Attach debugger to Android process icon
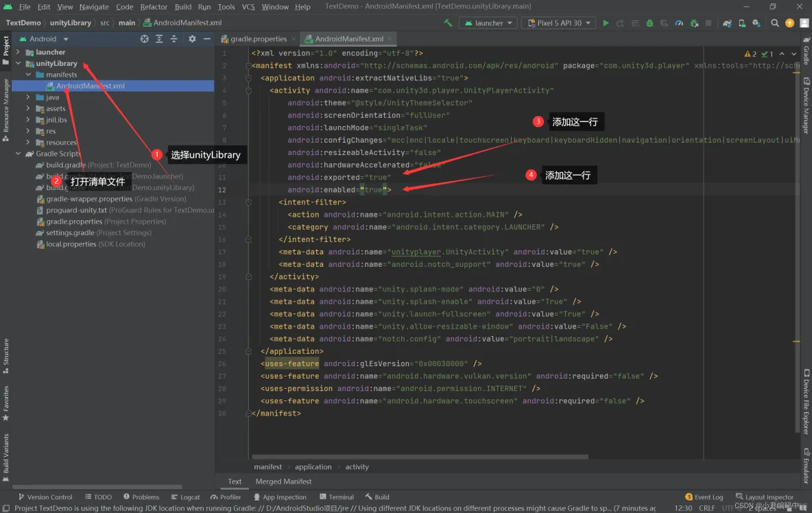The width and height of the screenshot is (812, 513). coord(694,23)
